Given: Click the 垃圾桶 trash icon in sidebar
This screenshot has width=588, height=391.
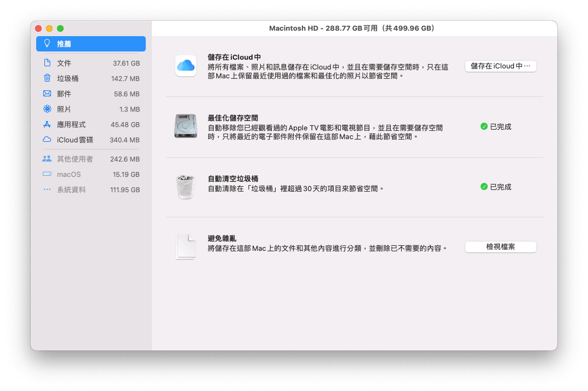Looking at the screenshot, I should pos(47,78).
